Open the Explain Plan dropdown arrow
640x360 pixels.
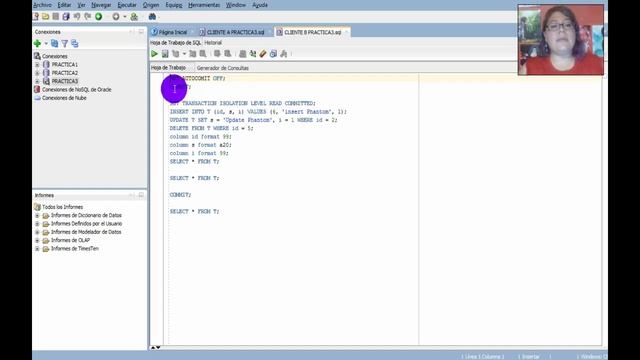184,54
